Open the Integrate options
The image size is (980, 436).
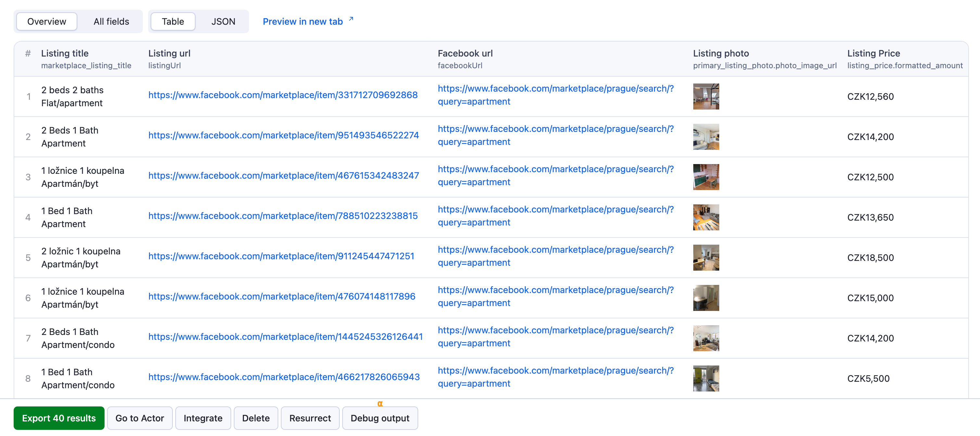(x=203, y=418)
